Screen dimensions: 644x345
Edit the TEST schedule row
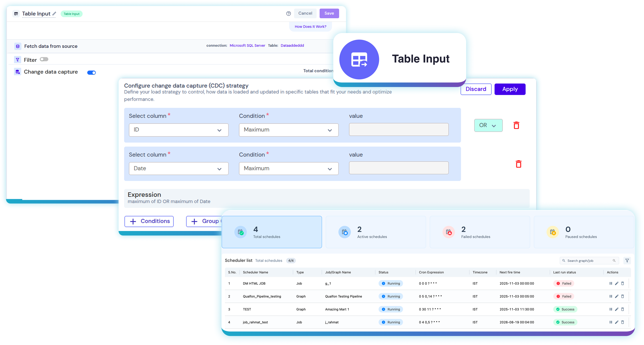pos(616,309)
